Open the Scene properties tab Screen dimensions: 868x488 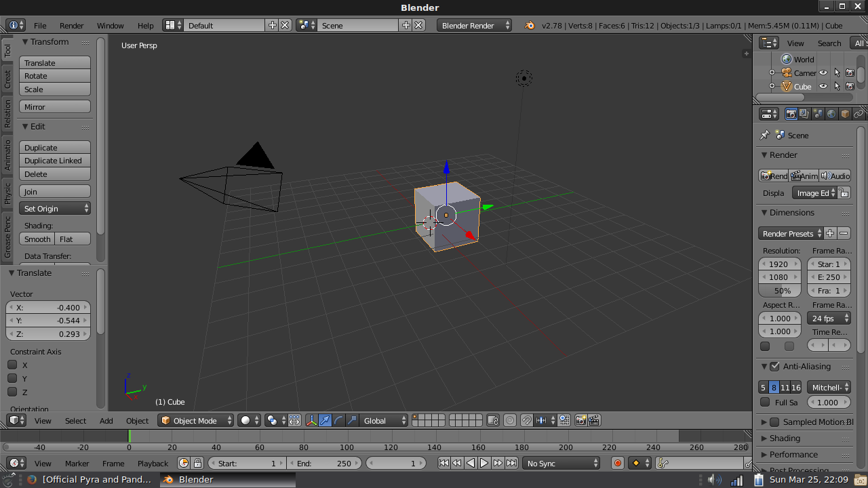pyautogui.click(x=818, y=114)
